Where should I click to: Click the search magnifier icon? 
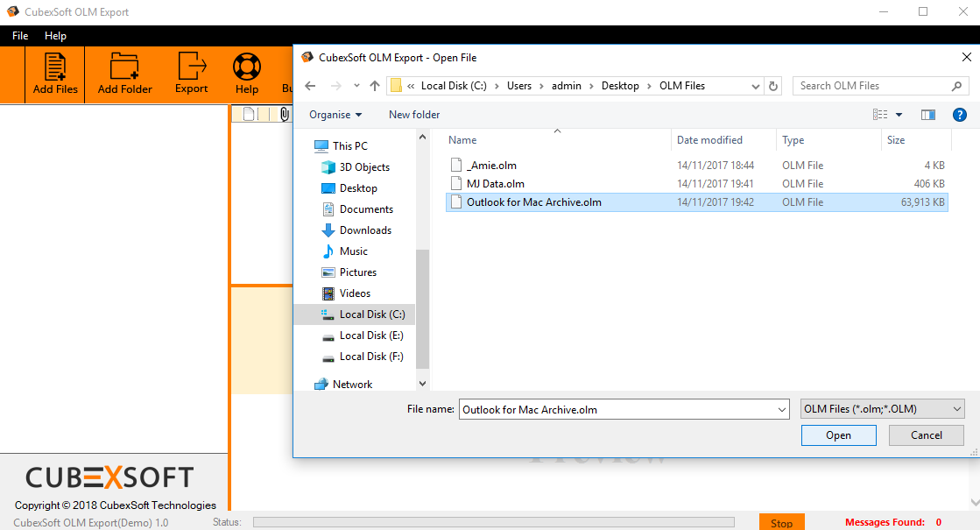[956, 86]
